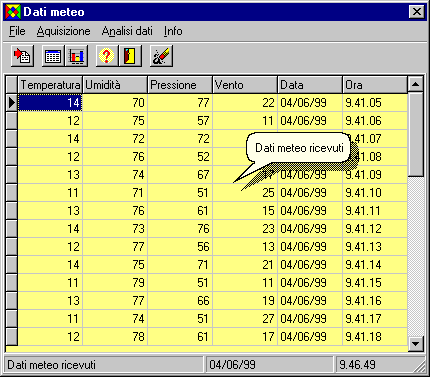Click wind cell 22 in first row
430x377 pixels.
click(245, 103)
